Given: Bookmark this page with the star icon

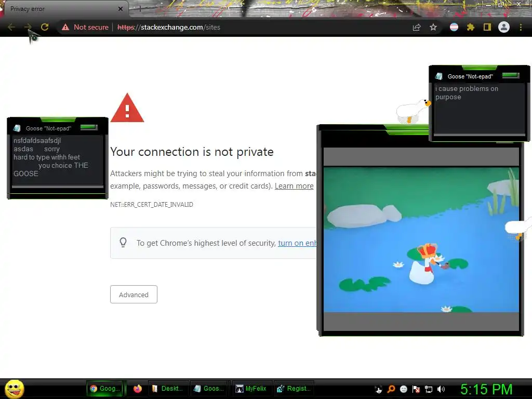Looking at the screenshot, I should pyautogui.click(x=433, y=27).
